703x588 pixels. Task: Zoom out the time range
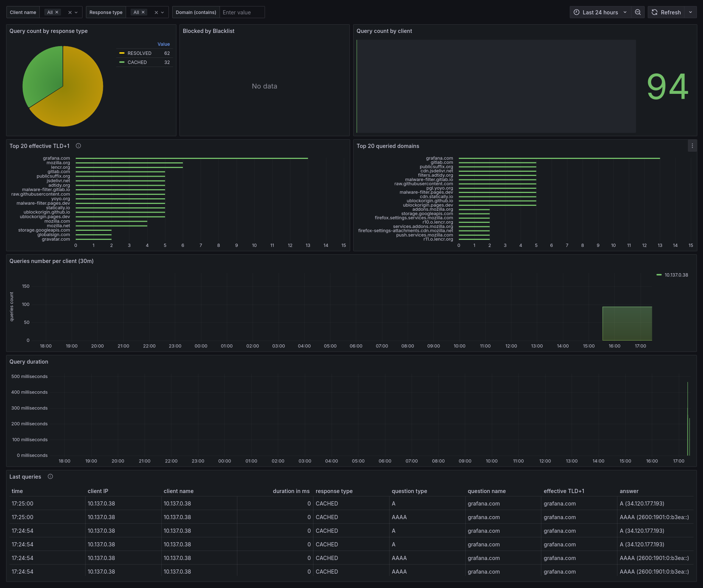[x=638, y=12]
